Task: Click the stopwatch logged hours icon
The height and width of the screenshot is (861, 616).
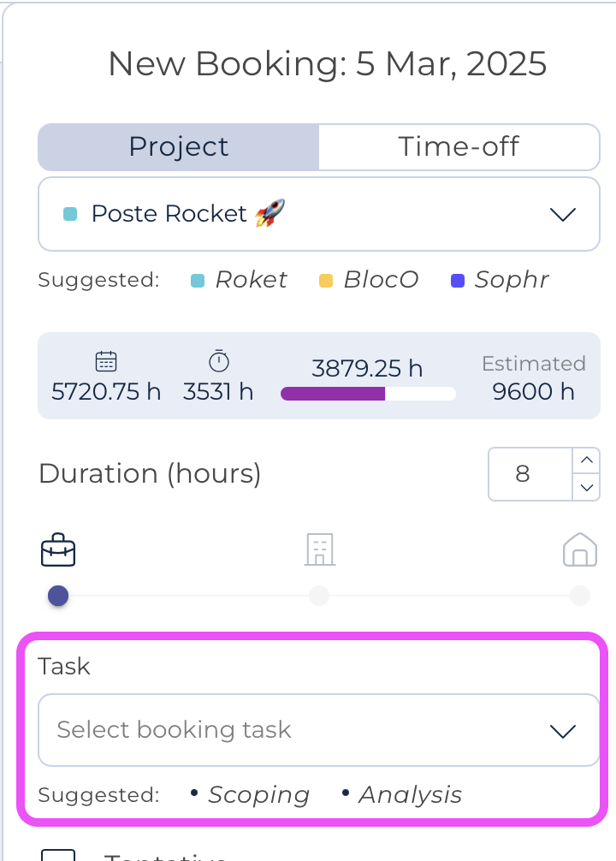Action: [x=219, y=361]
